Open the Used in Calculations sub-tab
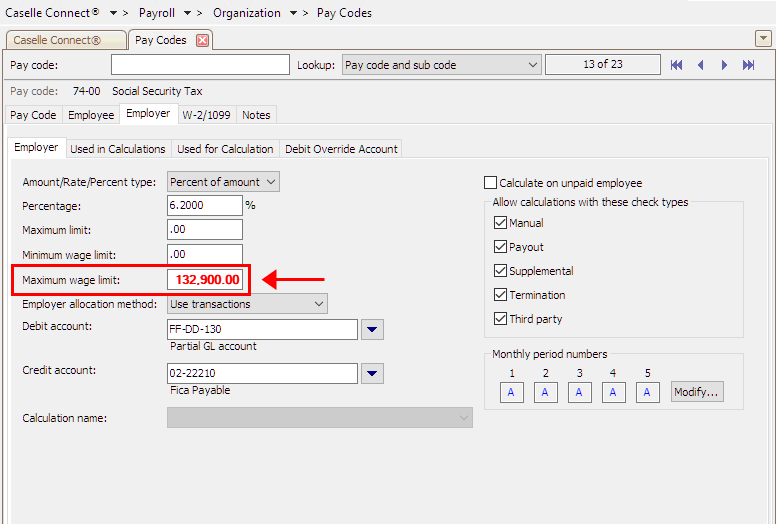Screen dimensions: 776x524 (118, 149)
